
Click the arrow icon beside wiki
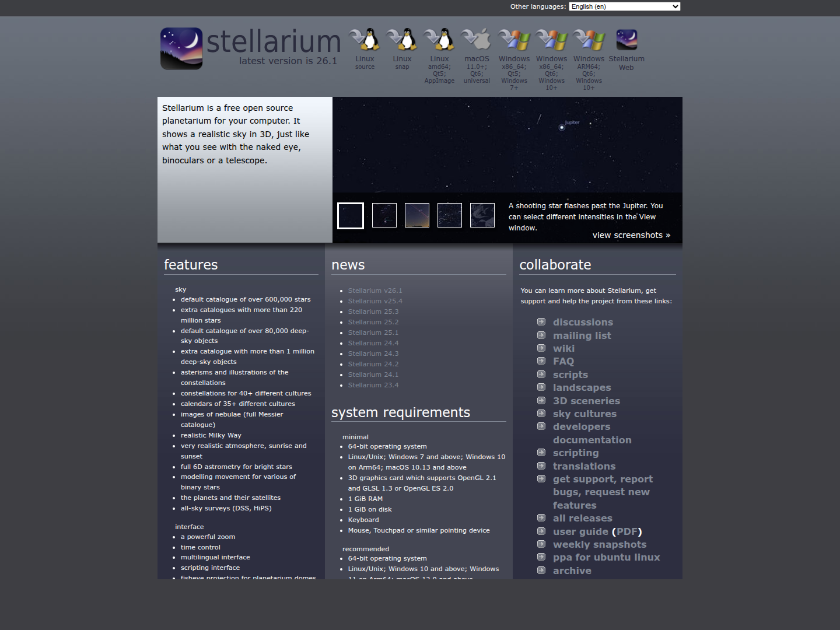[x=541, y=348]
